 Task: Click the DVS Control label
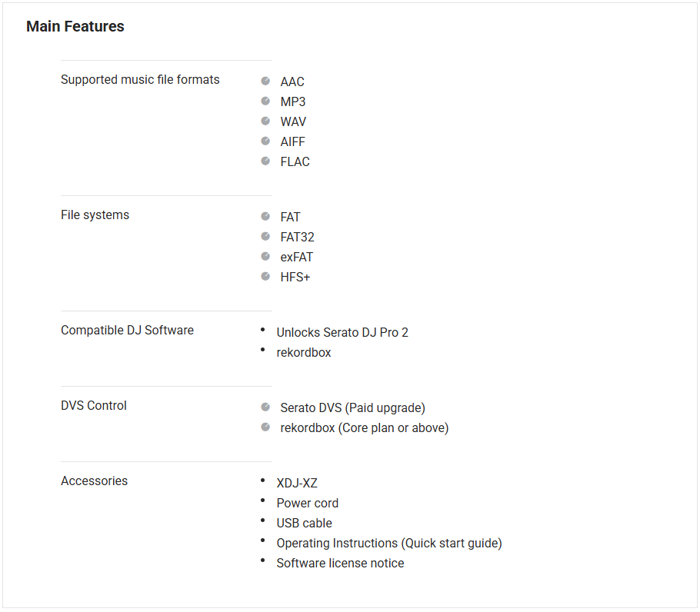pos(94,406)
